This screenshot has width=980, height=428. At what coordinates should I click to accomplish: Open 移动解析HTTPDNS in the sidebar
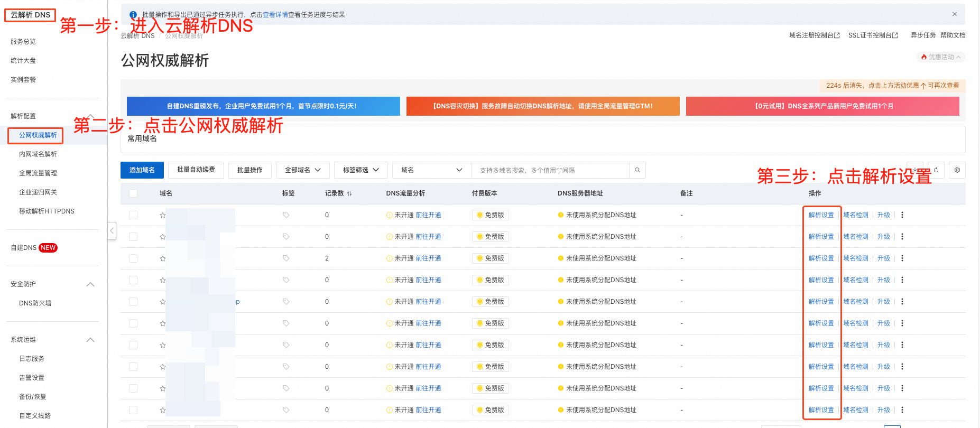click(47, 211)
